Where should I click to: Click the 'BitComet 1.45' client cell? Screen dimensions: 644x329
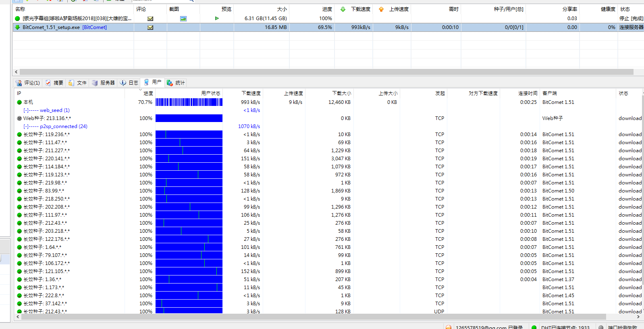pos(558,296)
